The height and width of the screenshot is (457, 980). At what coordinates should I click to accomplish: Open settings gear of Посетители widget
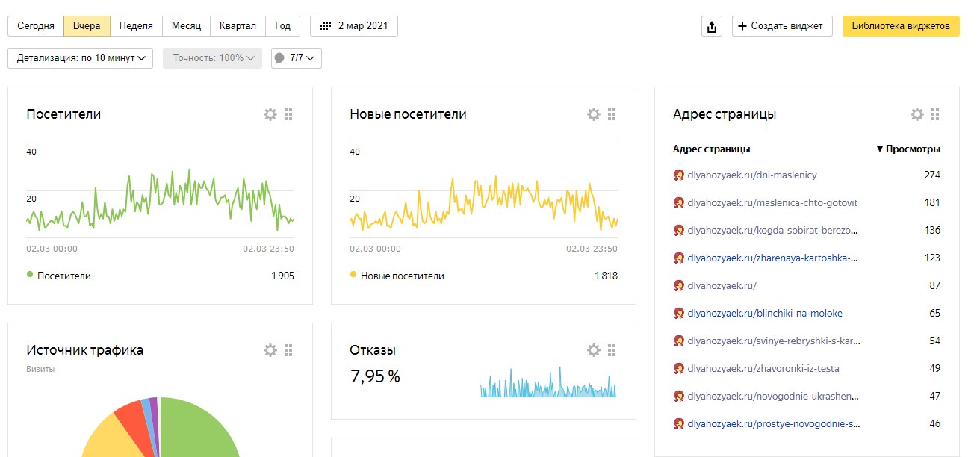(x=270, y=114)
